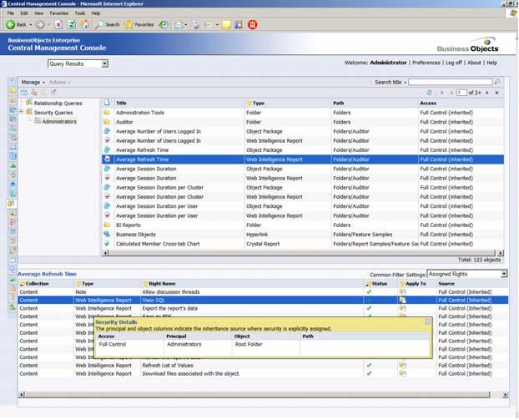Click the Status column header
This screenshot has height=420, width=519.
(x=380, y=284)
